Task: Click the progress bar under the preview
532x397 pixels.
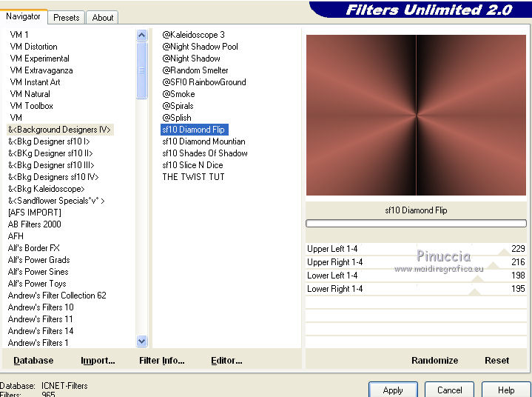Action: pos(416,223)
